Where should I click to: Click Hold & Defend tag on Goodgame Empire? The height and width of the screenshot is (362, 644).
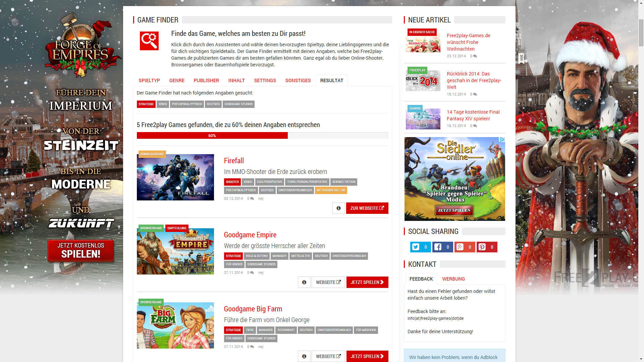tap(257, 256)
